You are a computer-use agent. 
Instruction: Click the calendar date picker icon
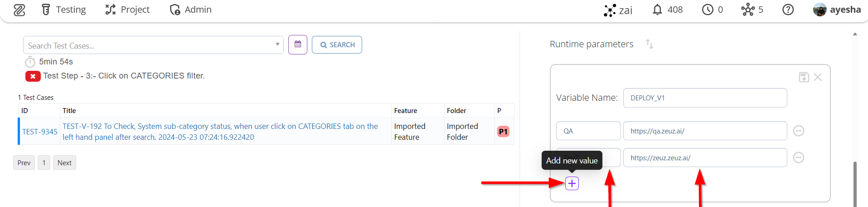pyautogui.click(x=298, y=44)
